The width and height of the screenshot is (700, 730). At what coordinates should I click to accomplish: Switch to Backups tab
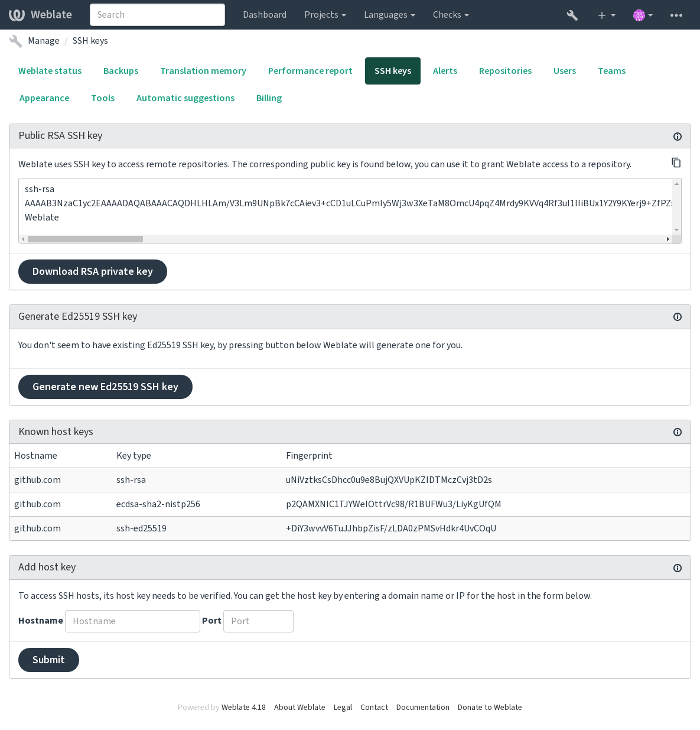tap(121, 71)
